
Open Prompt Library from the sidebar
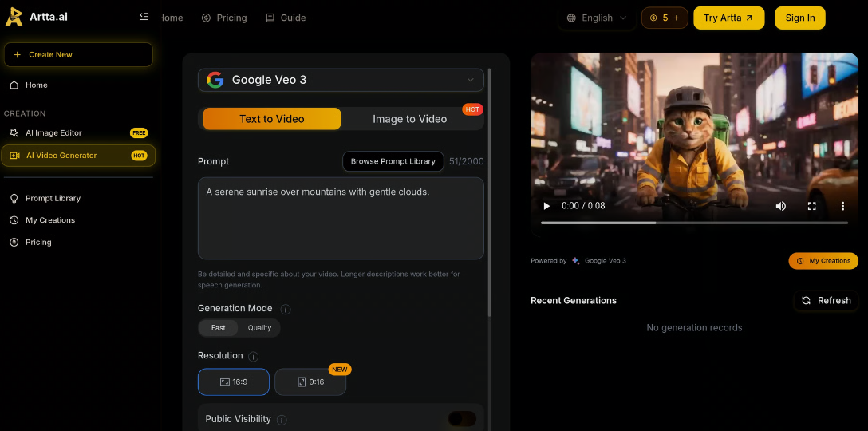point(53,198)
